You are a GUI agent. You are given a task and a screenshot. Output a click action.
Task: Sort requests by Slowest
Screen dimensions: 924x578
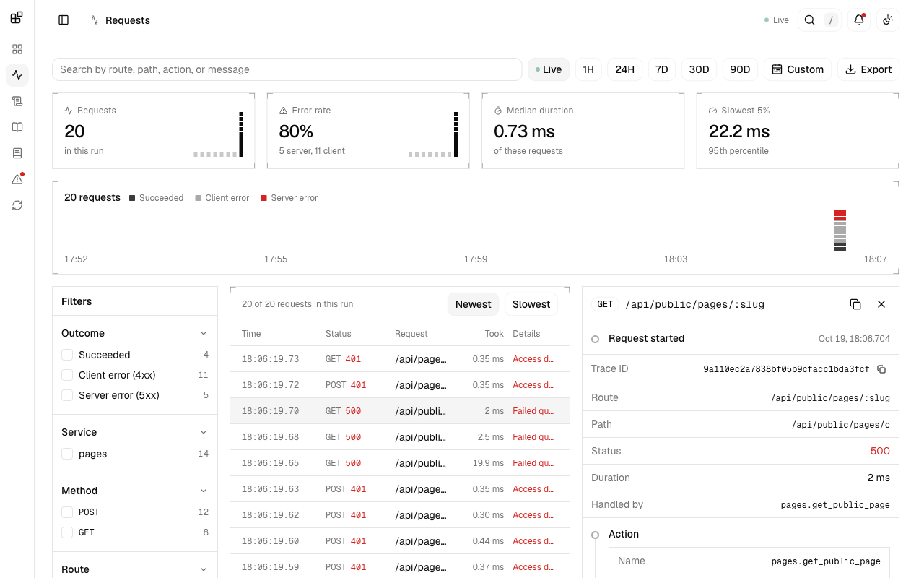pos(531,304)
